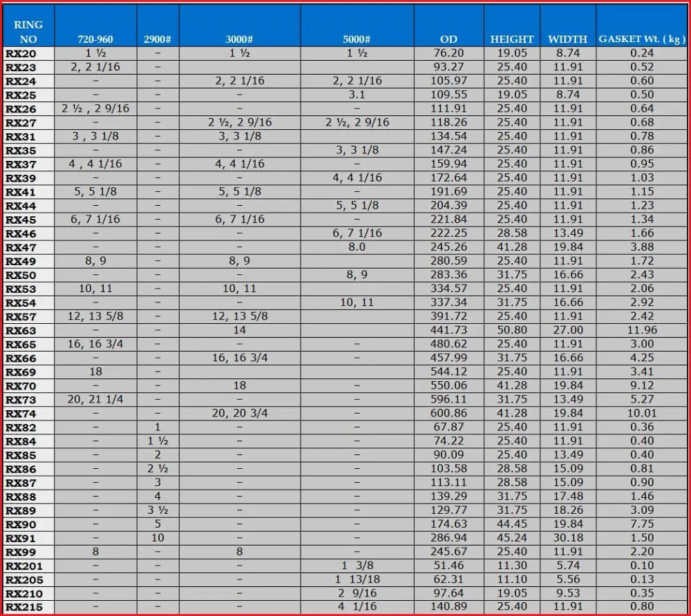Click the OD value 600.86
691x616 pixels.
448,413
